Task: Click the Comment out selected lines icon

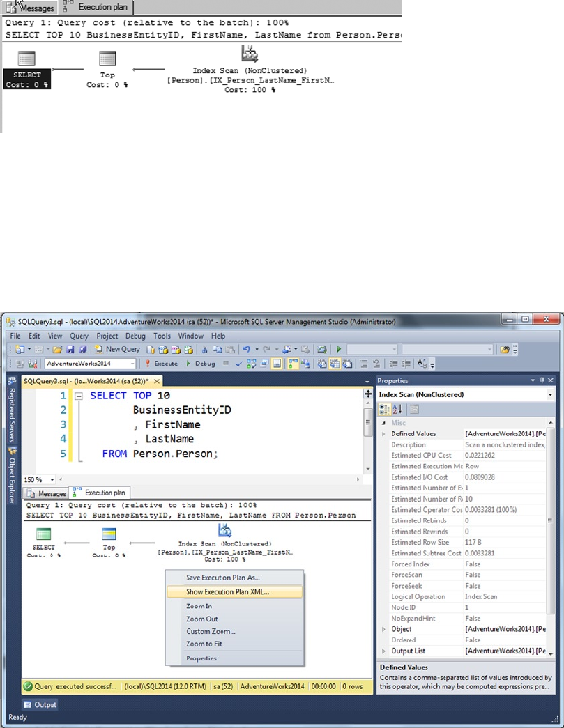Action: pos(364,364)
